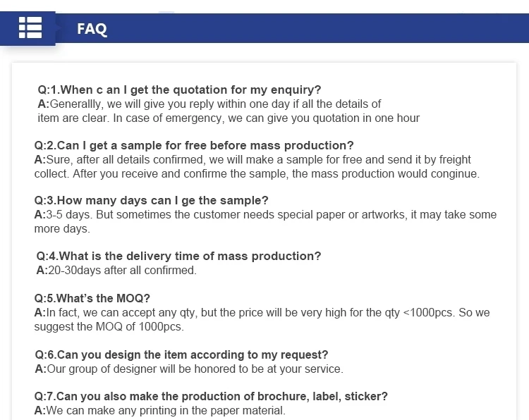Select question 4 about delivery time

(x=178, y=256)
